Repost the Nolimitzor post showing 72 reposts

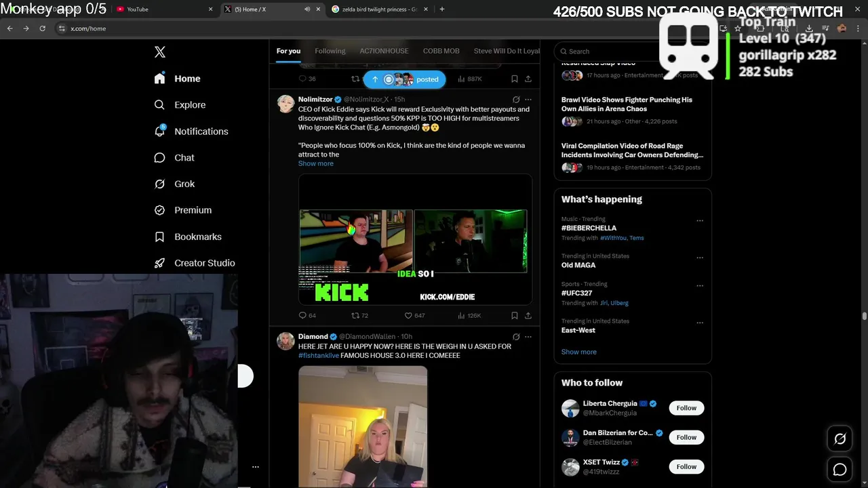(359, 315)
